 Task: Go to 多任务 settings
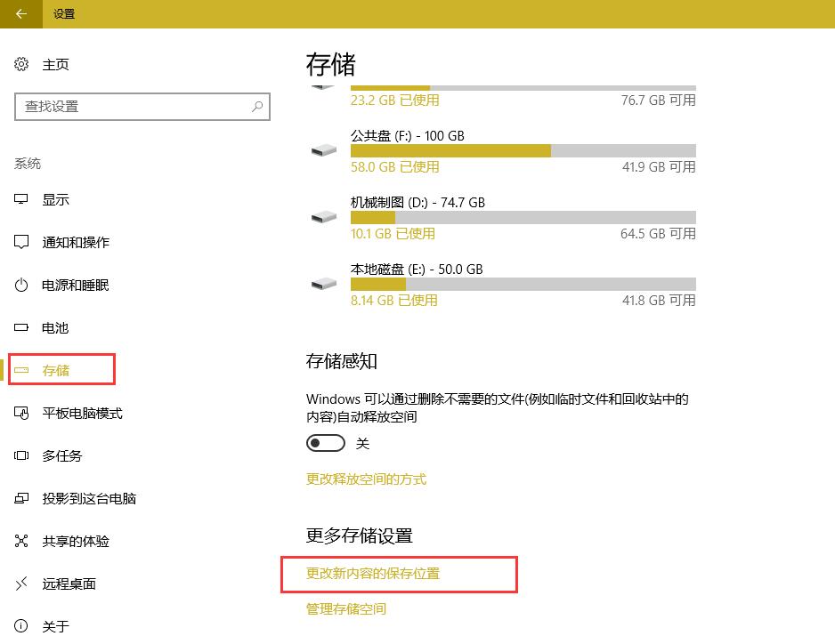click(x=62, y=455)
